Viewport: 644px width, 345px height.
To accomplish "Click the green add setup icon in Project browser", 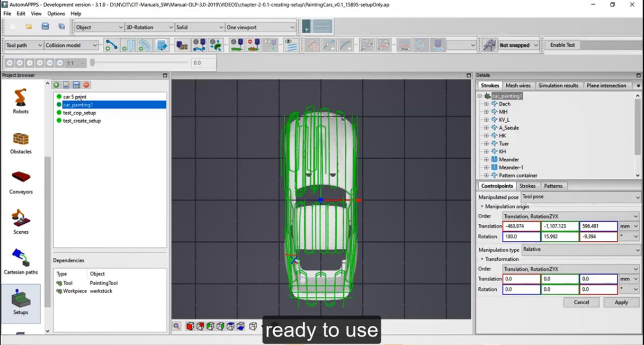I will 56,84.
